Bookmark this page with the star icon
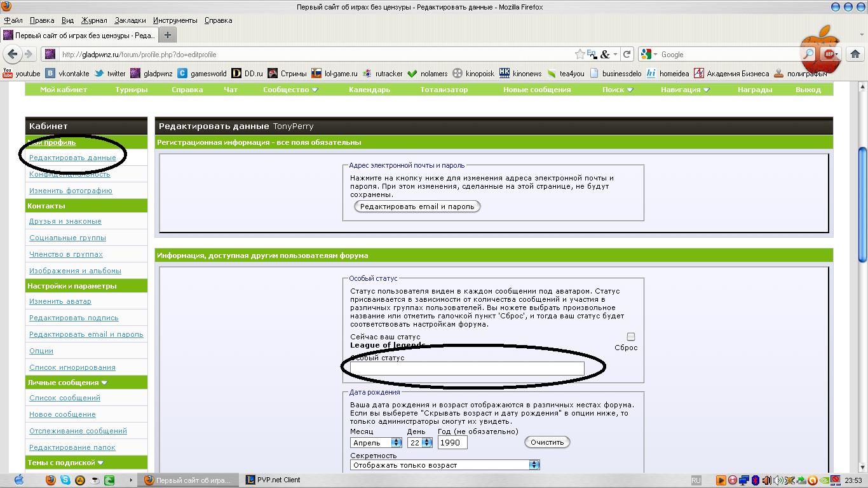Image resolution: width=868 pixels, height=488 pixels. pyautogui.click(x=580, y=55)
